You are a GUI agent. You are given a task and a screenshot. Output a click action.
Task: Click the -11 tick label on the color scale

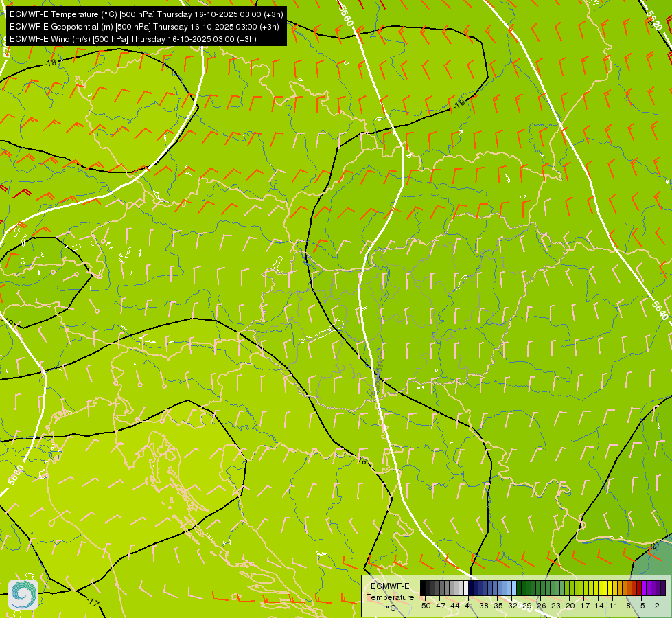tap(612, 606)
